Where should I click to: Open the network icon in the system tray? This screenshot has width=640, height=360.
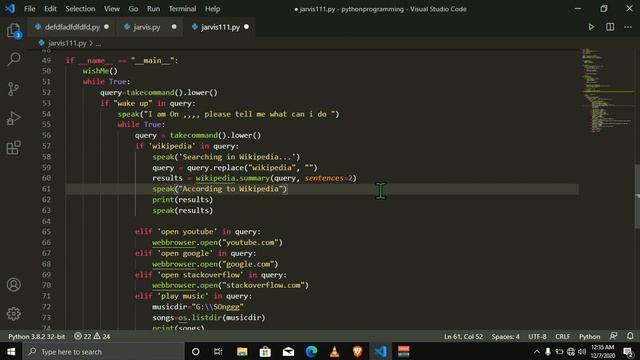[x=571, y=351]
